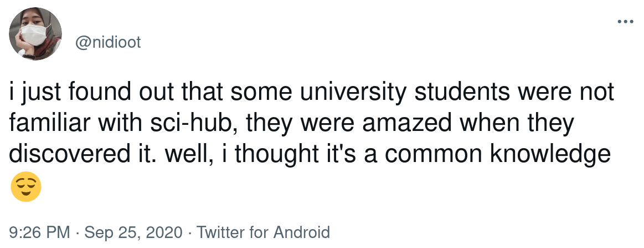Click the relieved face emoji
Viewport: 644px width, 248px height.
click(25, 187)
